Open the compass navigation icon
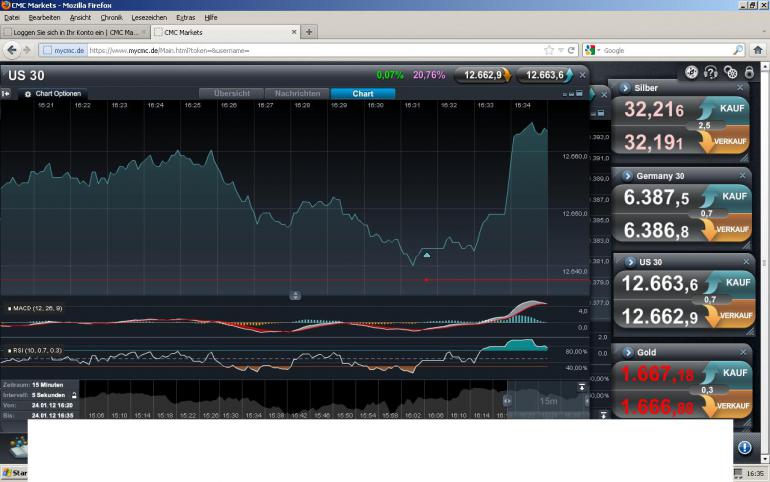770x482 pixels. [691, 73]
